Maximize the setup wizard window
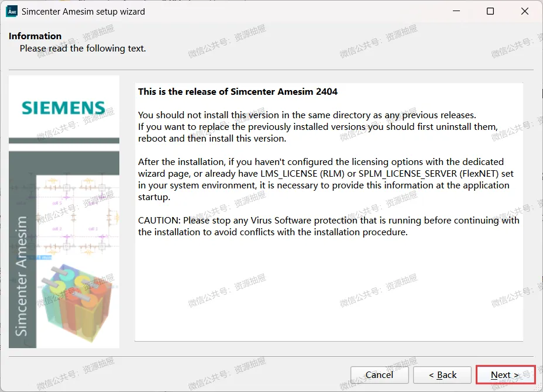Screen dimensions: 543x392 490,11
